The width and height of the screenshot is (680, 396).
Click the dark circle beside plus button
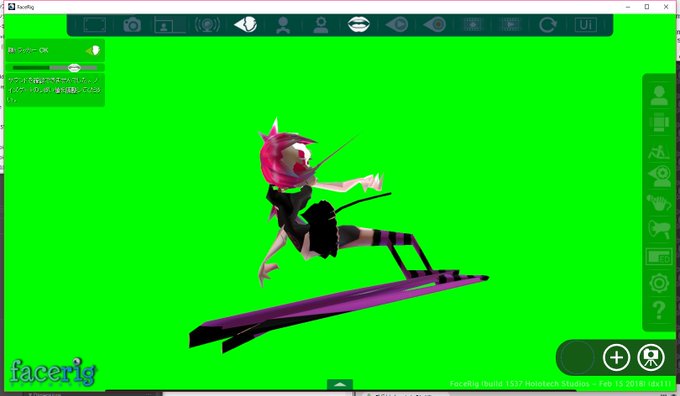click(577, 357)
